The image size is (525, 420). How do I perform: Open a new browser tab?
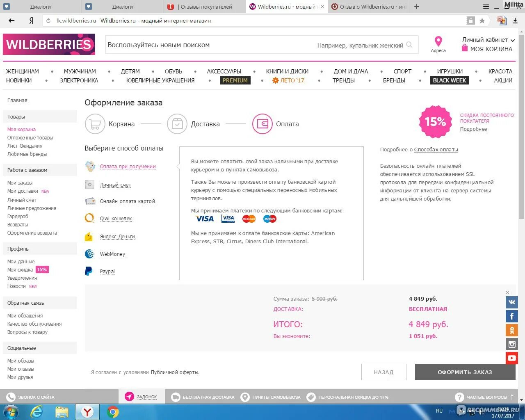click(x=417, y=7)
